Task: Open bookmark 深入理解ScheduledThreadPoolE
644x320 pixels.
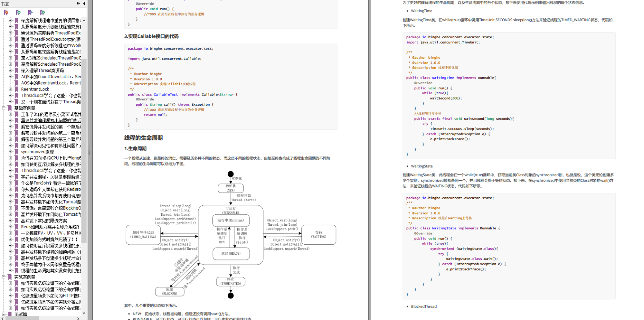Action: pos(51,58)
